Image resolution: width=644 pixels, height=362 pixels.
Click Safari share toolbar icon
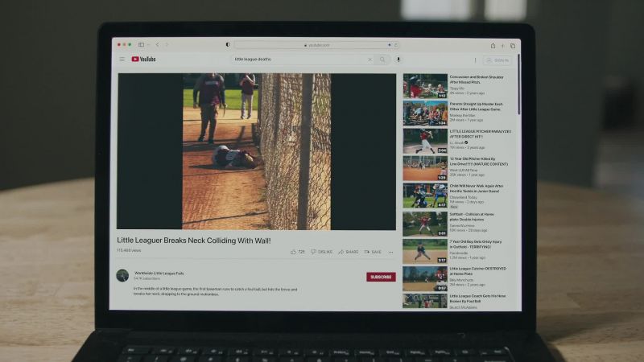coord(493,46)
